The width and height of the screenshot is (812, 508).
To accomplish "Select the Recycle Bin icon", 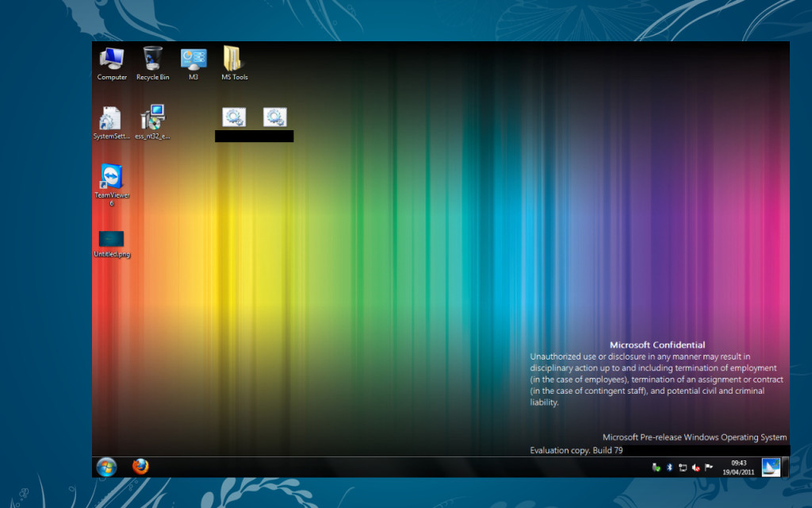I will [x=153, y=63].
